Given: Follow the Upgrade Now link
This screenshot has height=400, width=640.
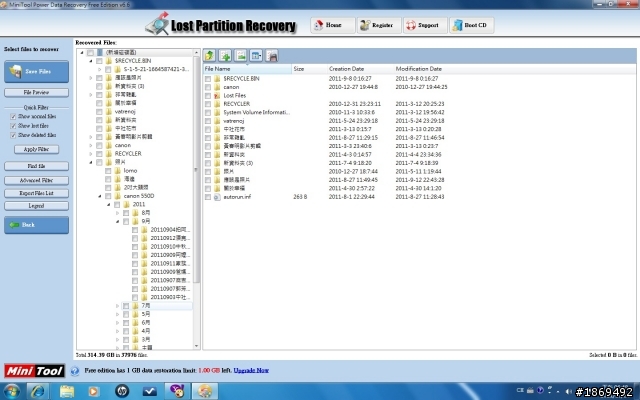Looking at the screenshot, I should click(x=251, y=371).
